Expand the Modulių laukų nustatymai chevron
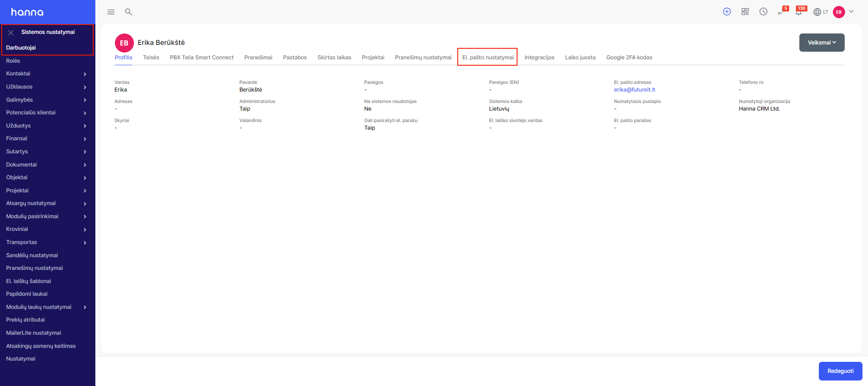The width and height of the screenshot is (868, 386). (85, 307)
